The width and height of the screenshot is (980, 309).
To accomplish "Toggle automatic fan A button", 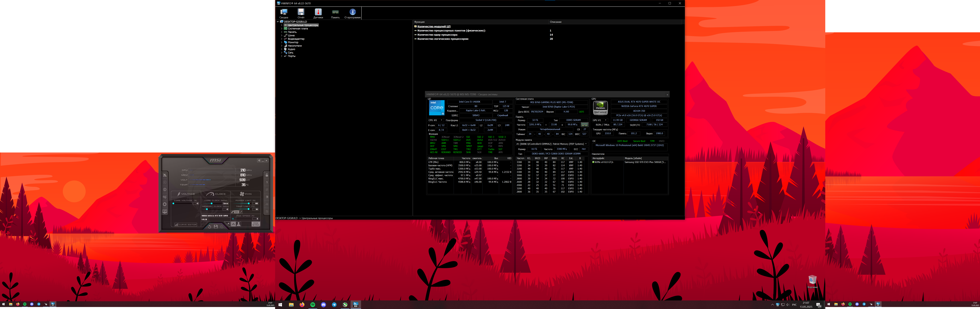I will (x=234, y=224).
